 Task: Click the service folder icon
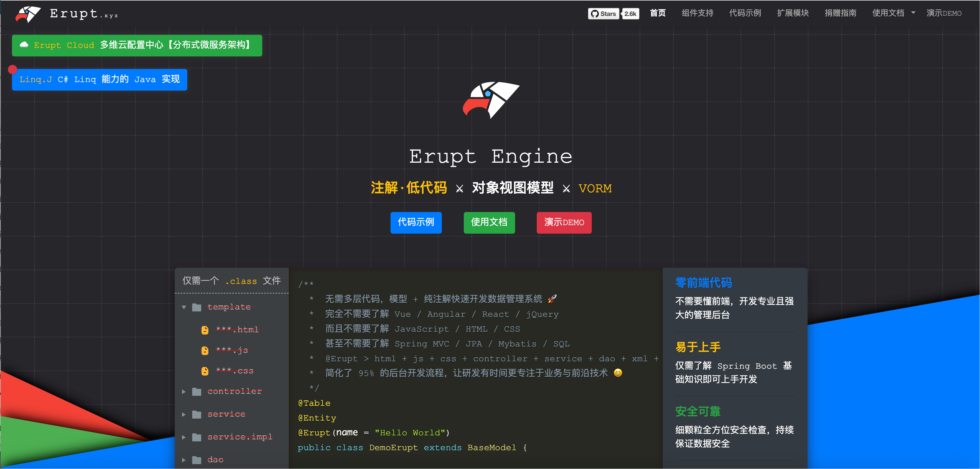coord(197,415)
